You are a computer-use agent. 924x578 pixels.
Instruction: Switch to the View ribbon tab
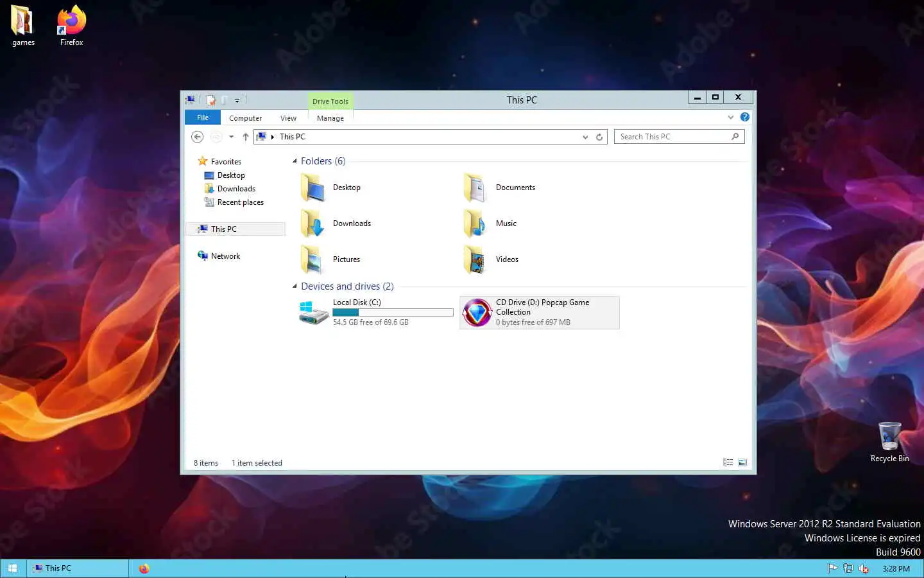pyautogui.click(x=288, y=118)
